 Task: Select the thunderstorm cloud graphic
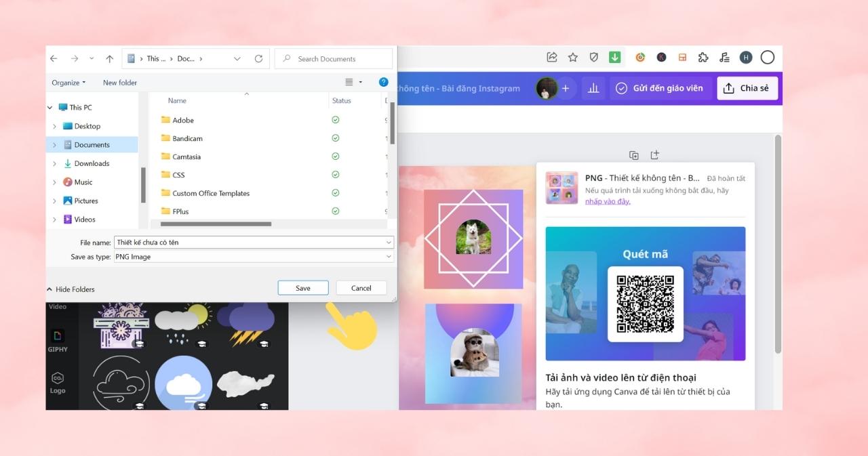tap(245, 324)
